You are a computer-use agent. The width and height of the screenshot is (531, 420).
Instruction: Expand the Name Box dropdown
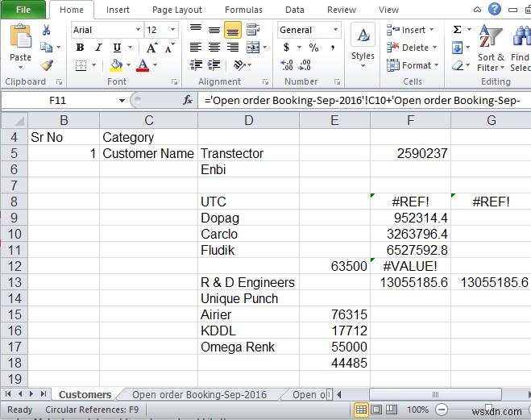(122, 100)
